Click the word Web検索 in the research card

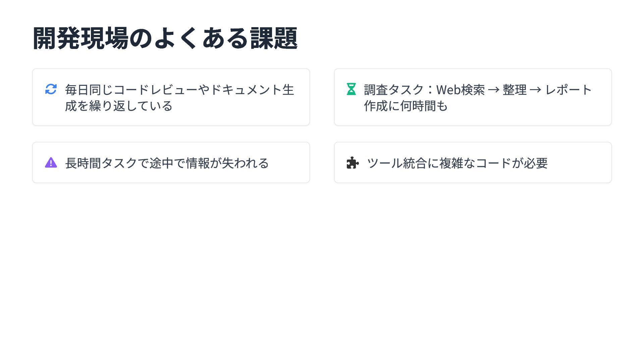tap(460, 90)
